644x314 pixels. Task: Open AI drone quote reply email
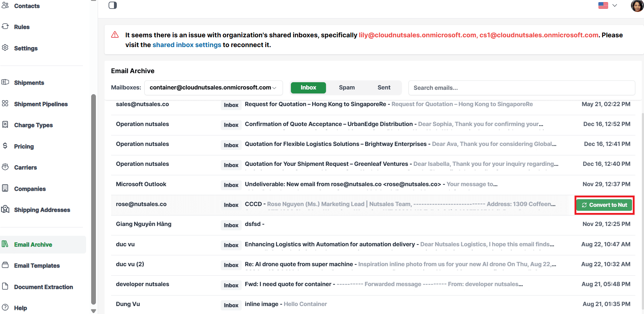click(x=373, y=265)
